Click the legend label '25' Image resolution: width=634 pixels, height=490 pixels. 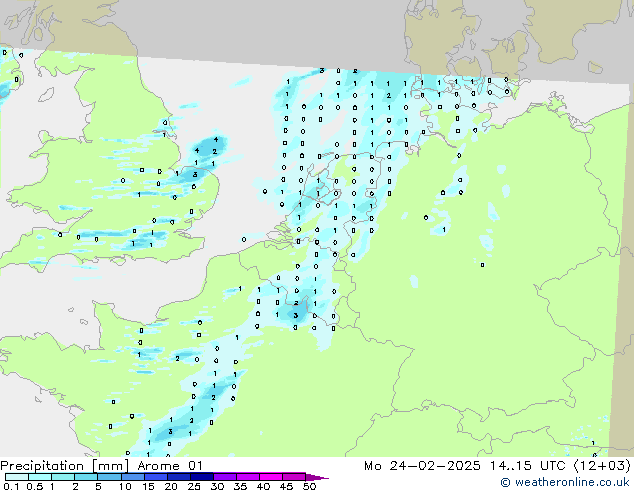[194, 486]
